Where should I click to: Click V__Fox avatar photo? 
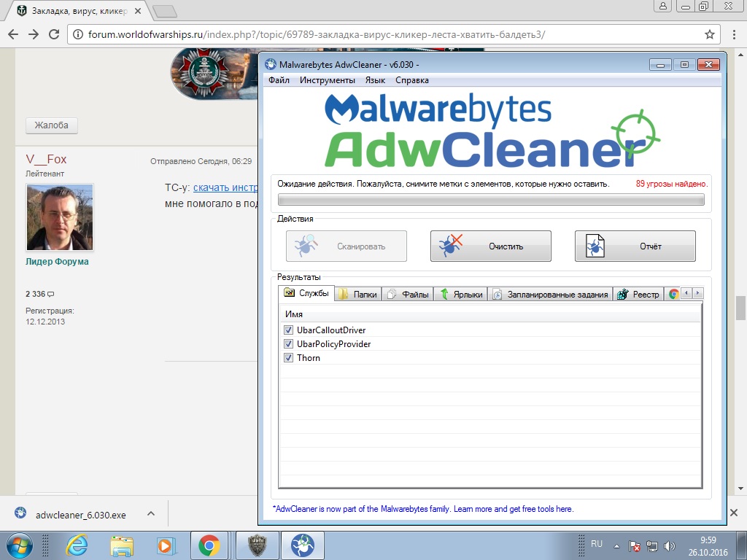coord(60,217)
